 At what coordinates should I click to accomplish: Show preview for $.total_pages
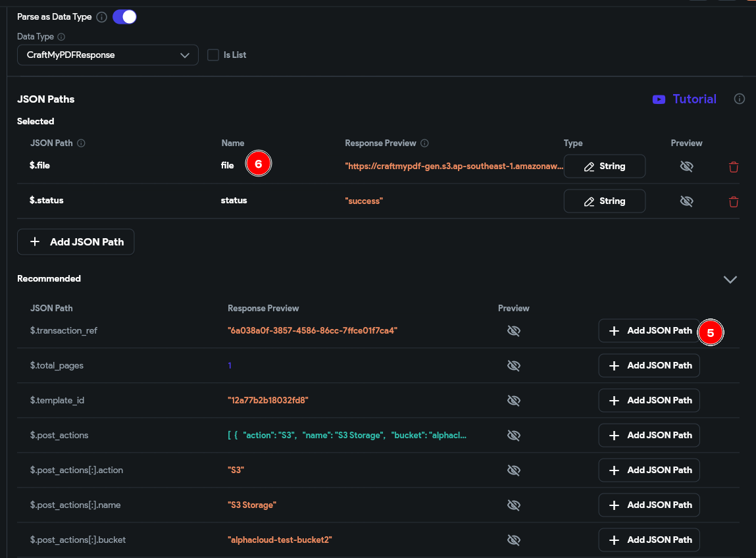click(x=514, y=365)
